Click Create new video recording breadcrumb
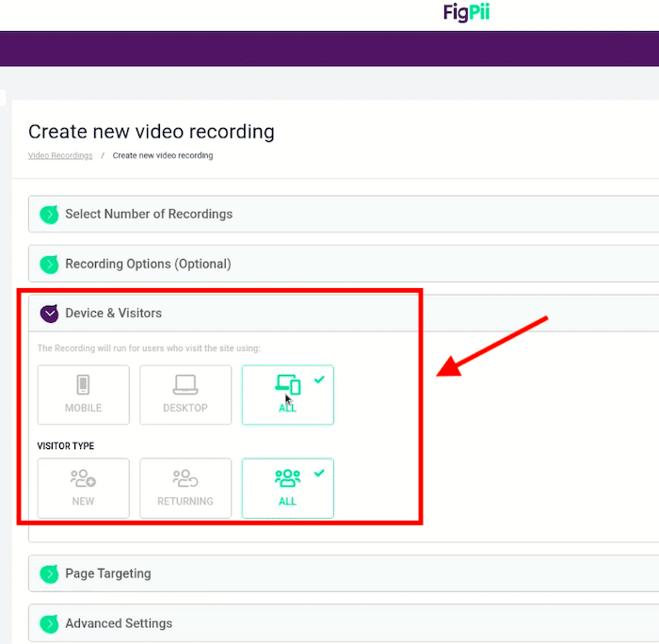Viewport: 659px width, 644px height. (163, 155)
